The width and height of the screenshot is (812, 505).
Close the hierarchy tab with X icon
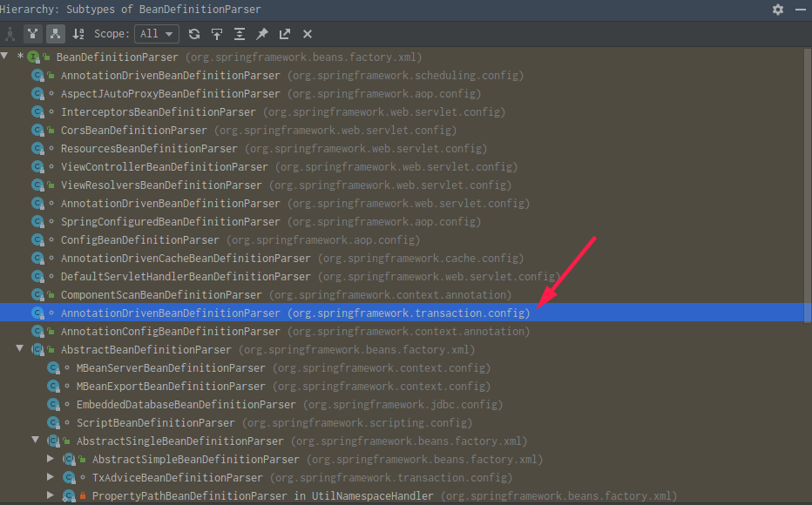pyautogui.click(x=308, y=34)
